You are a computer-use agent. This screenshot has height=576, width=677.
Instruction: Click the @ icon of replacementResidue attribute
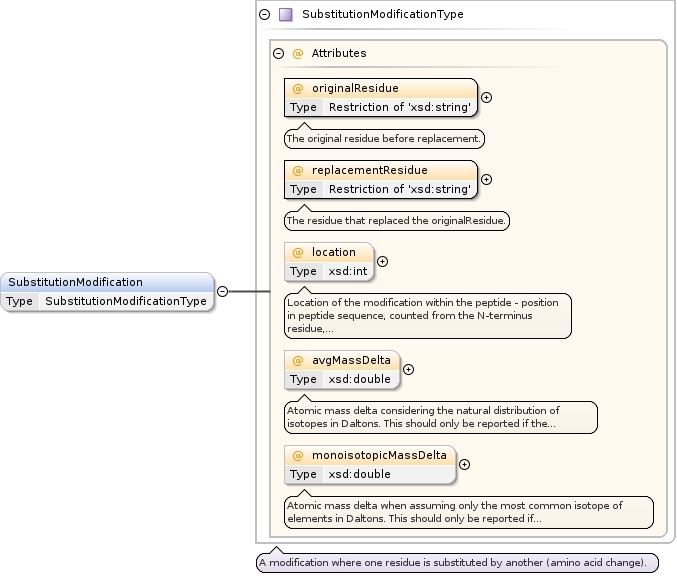tap(297, 171)
